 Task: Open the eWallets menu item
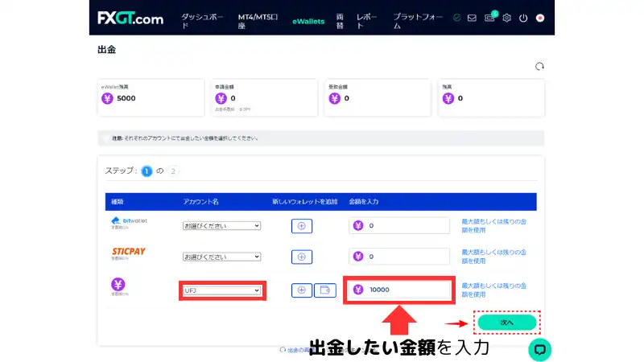(x=308, y=21)
